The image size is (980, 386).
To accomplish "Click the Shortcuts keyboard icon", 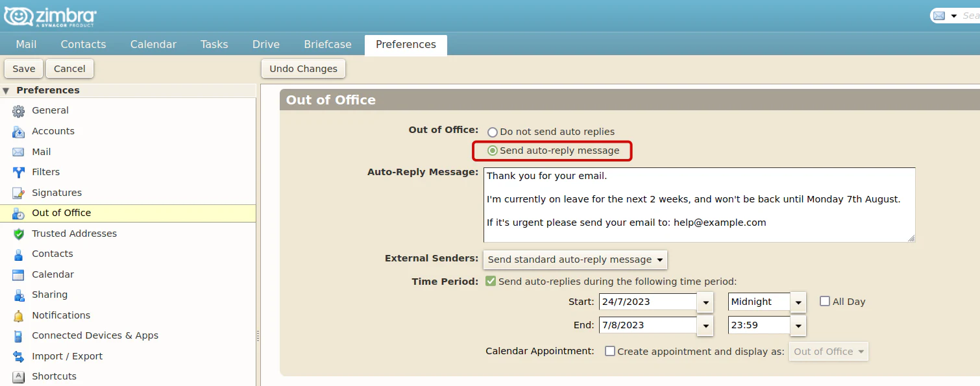I will pos(19,377).
